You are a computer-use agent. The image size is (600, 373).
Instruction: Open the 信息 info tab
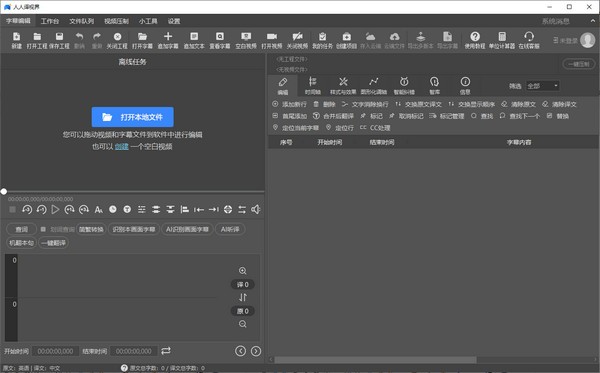pos(465,86)
